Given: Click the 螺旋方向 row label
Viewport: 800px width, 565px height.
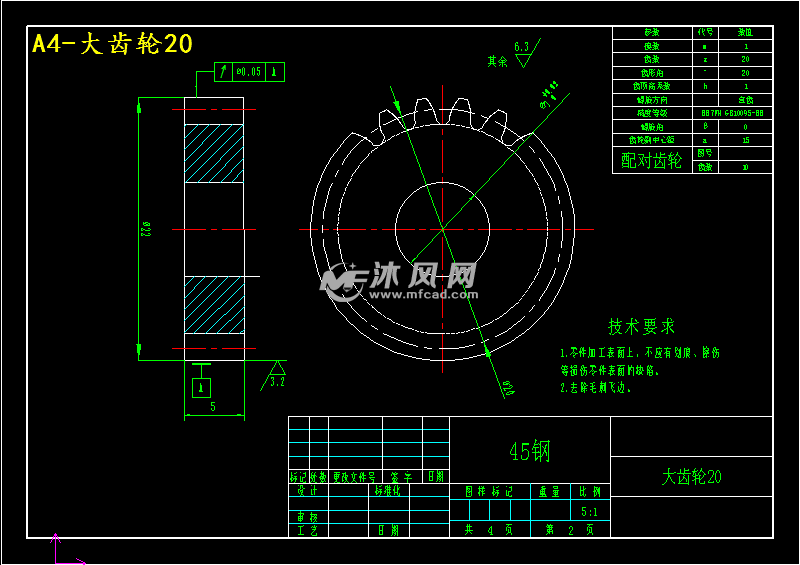Looking at the screenshot, I should coord(652,100).
